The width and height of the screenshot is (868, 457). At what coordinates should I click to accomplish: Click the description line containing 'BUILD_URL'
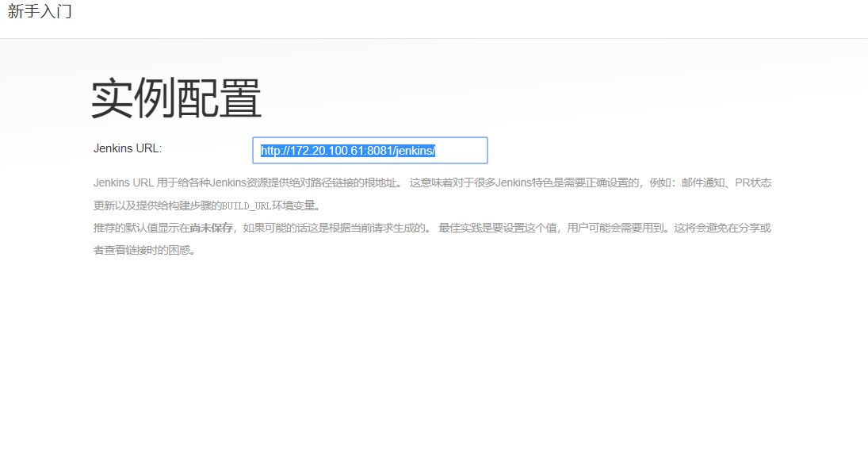[x=207, y=205]
